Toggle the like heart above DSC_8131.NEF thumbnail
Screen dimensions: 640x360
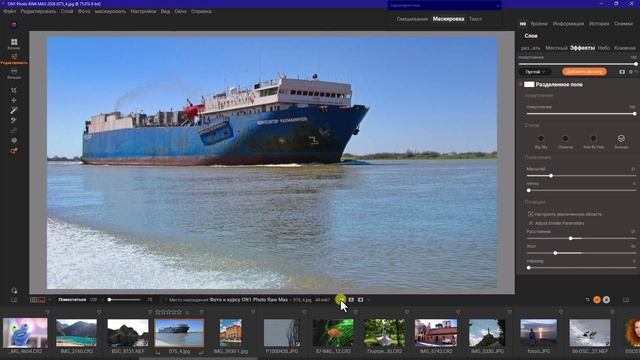(150, 312)
